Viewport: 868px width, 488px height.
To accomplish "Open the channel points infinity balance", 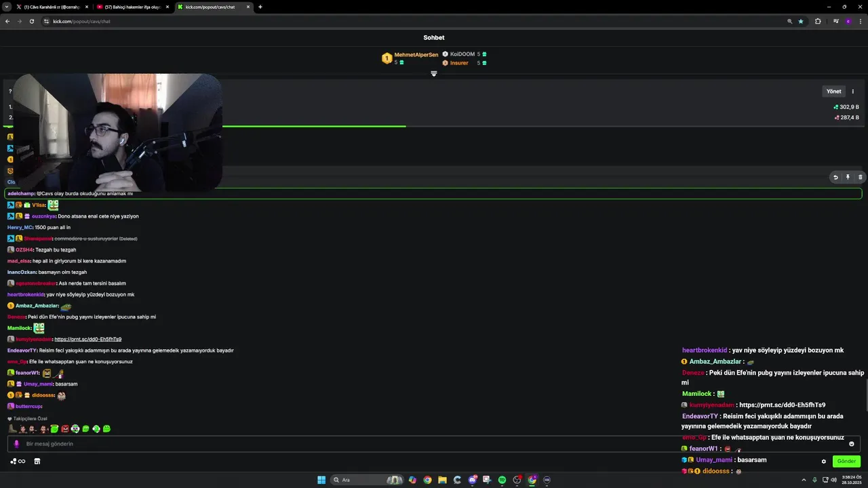I will pyautogui.click(x=18, y=462).
